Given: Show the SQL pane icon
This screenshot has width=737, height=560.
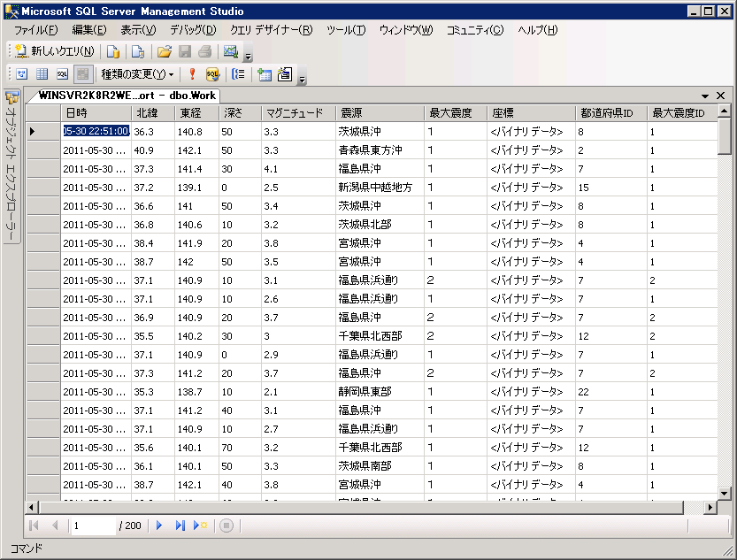Looking at the screenshot, I should pyautogui.click(x=62, y=74).
